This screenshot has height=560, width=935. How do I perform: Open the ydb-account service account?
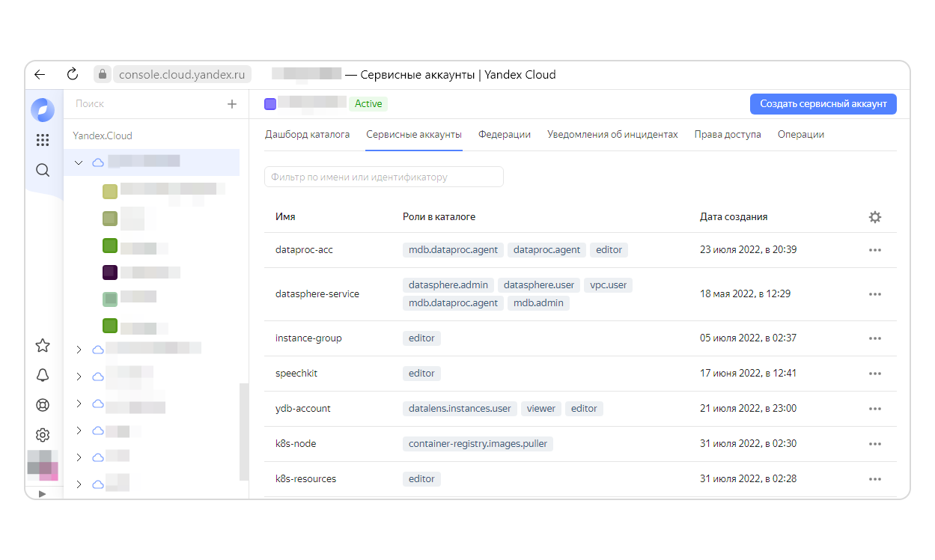[x=303, y=409]
